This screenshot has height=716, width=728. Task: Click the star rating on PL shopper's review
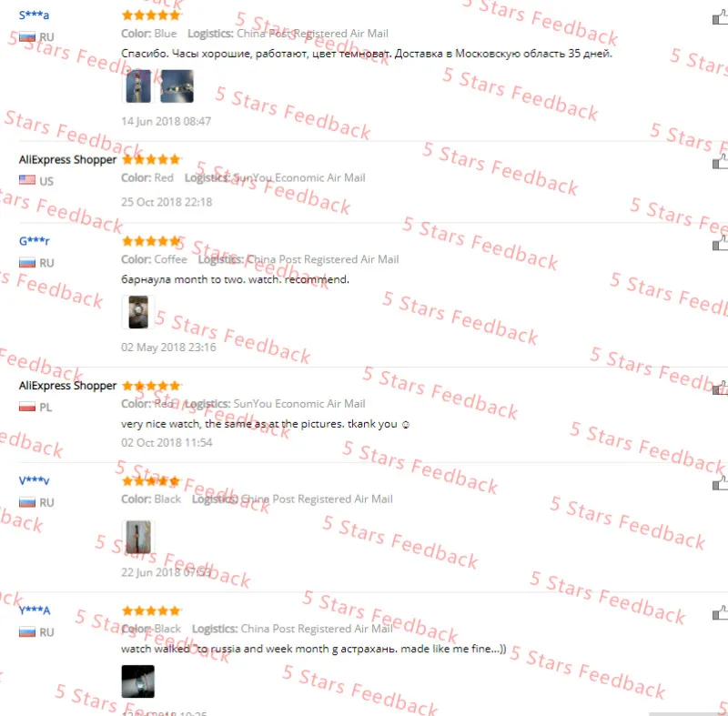(x=151, y=386)
